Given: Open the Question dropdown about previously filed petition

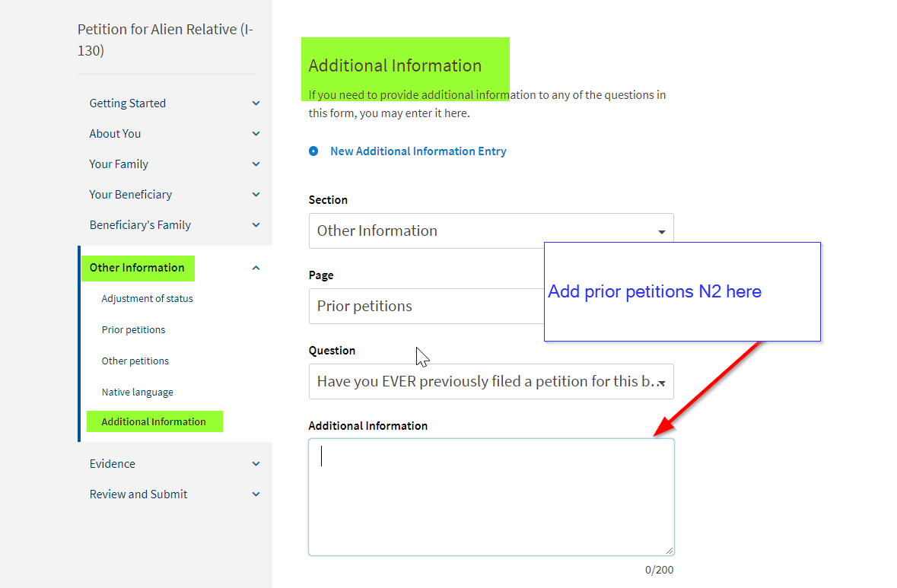Looking at the screenshot, I should (491, 382).
